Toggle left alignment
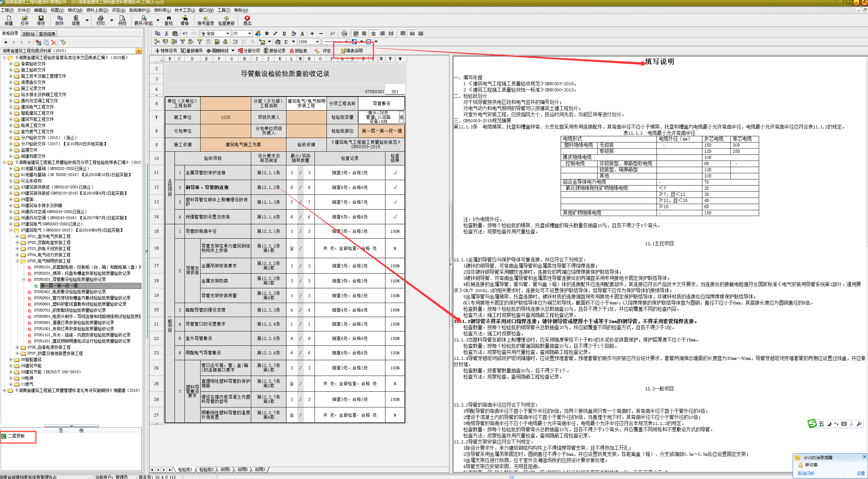This screenshot has width=868, height=479. coord(365,34)
